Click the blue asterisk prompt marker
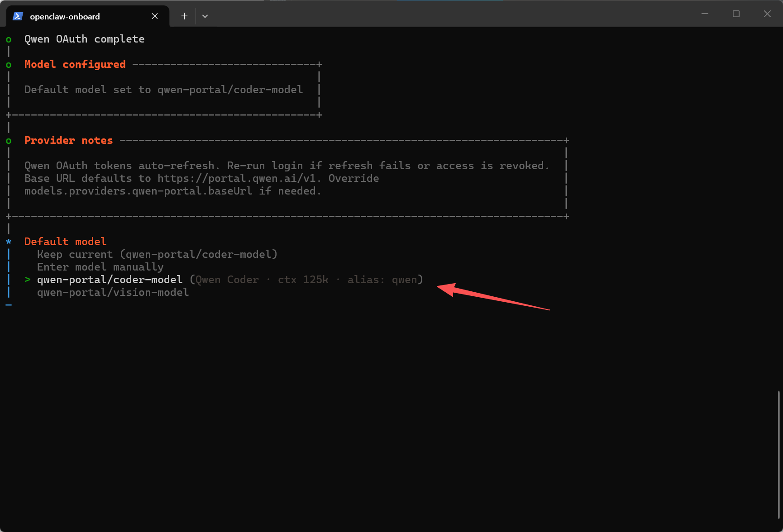The height and width of the screenshot is (532, 783). pyautogui.click(x=9, y=242)
